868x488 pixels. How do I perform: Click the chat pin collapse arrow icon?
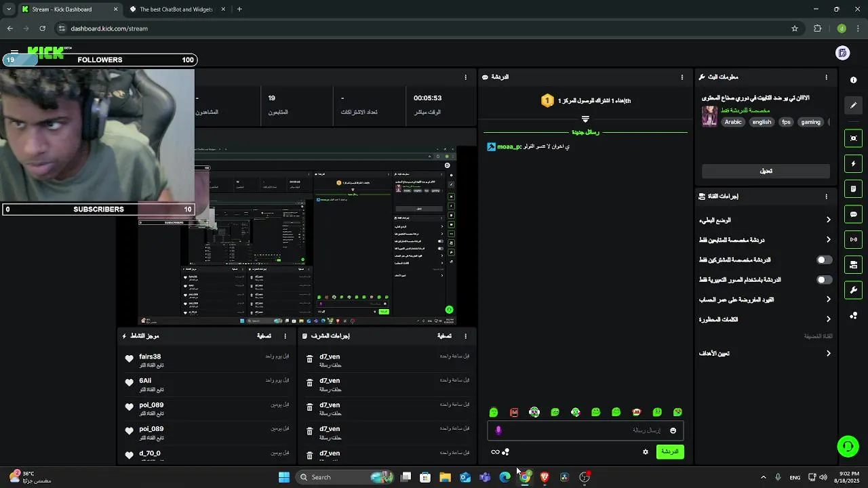(585, 119)
